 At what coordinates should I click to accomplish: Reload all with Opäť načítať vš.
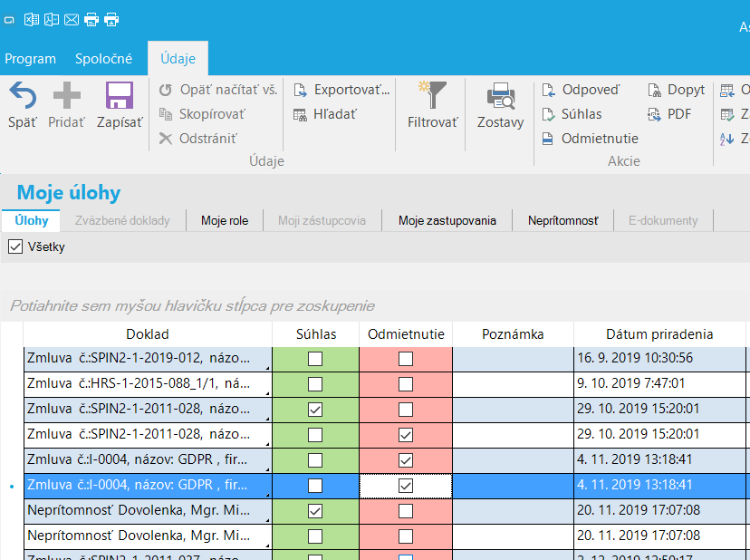coord(218,90)
